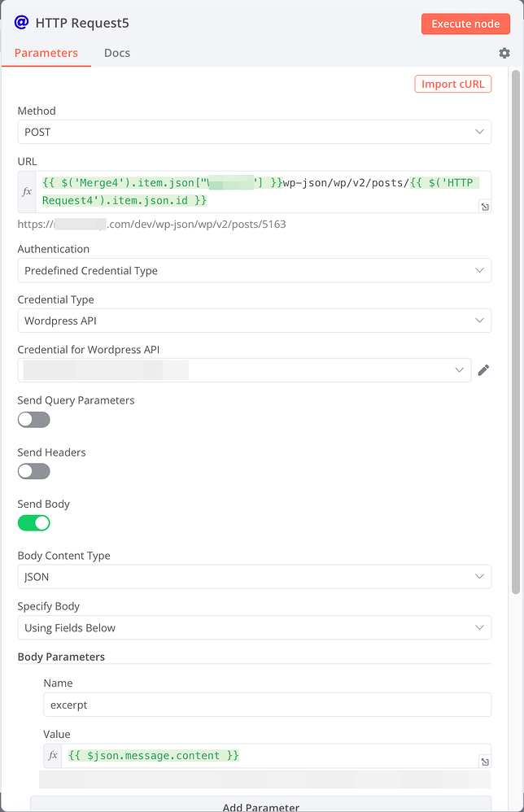524x812 pixels.
Task: Select the Parameters tab
Action: tap(46, 52)
